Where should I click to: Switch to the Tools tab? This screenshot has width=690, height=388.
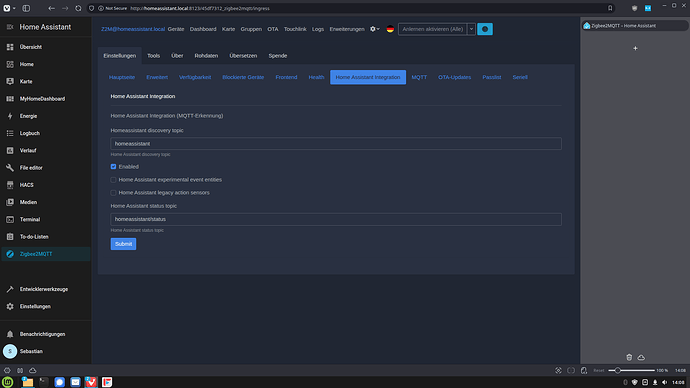(154, 56)
